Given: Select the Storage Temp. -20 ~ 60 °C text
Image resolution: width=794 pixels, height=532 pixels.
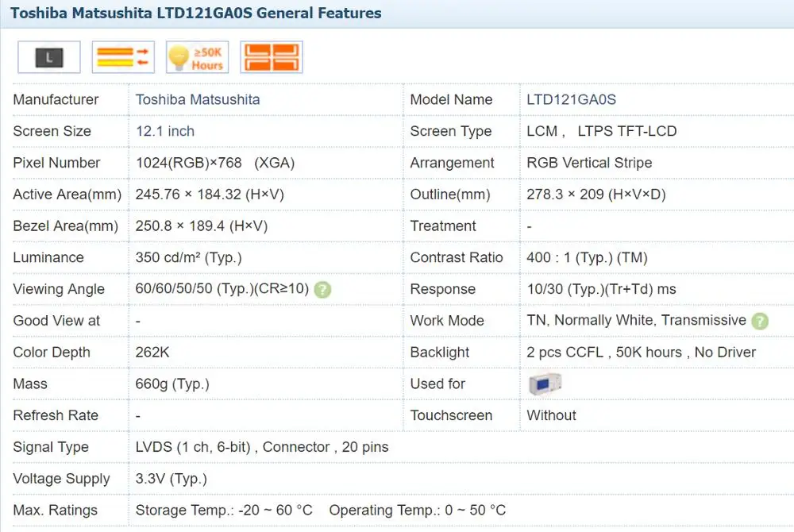Looking at the screenshot, I should click(224, 510).
